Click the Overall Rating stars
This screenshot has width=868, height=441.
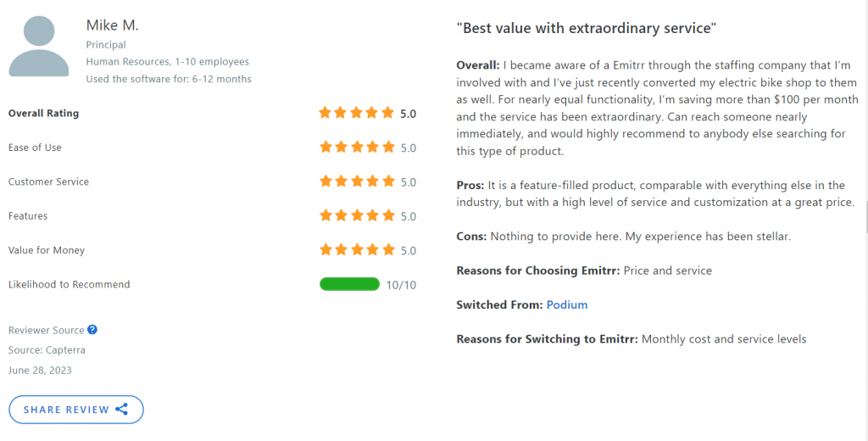click(357, 113)
